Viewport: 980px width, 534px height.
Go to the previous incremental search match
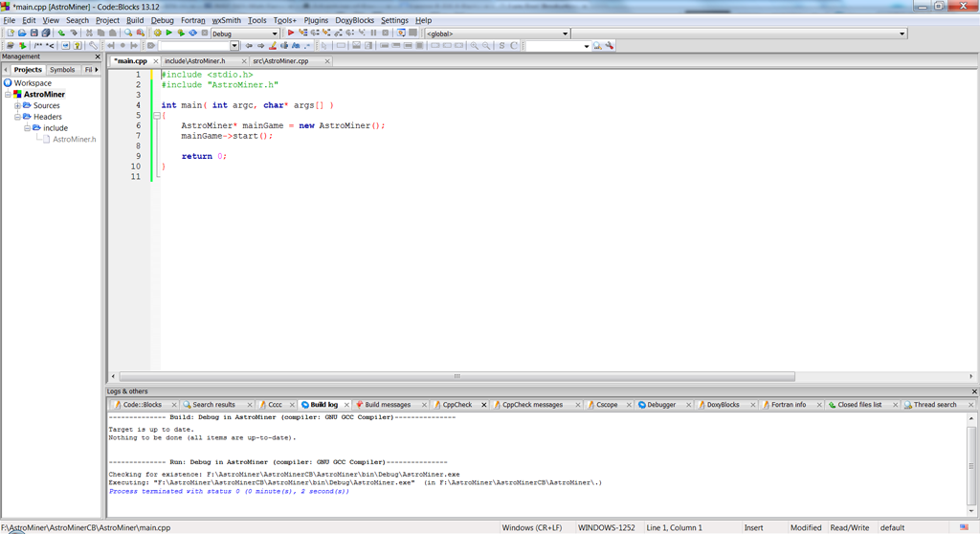[x=249, y=46]
